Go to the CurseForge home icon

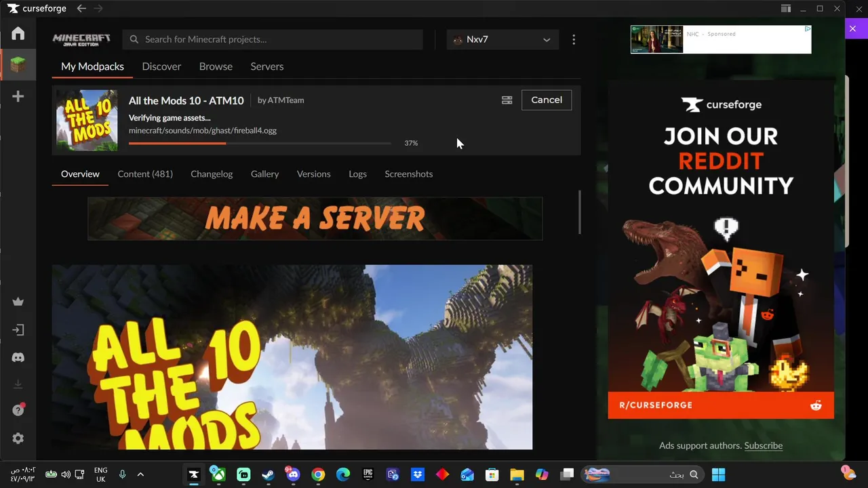(x=18, y=33)
